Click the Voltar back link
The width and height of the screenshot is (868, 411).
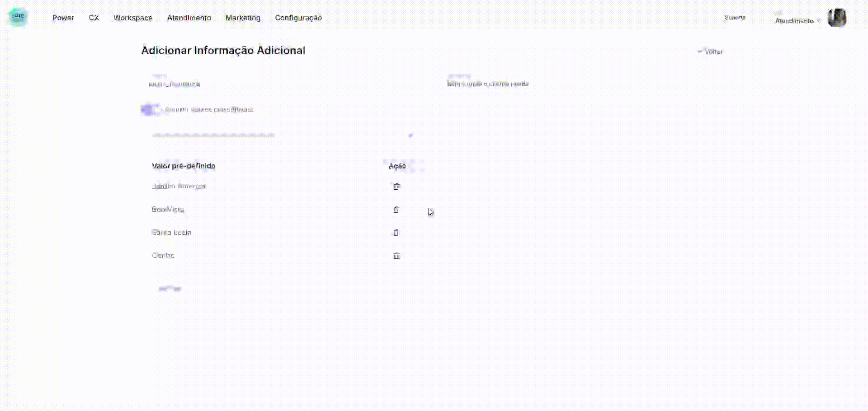pos(711,51)
